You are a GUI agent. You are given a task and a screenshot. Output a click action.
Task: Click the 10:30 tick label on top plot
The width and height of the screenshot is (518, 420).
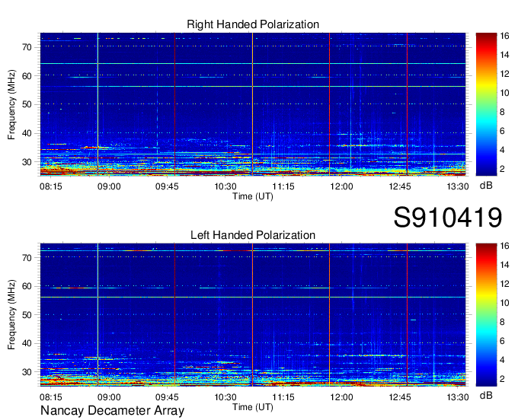[225, 186]
